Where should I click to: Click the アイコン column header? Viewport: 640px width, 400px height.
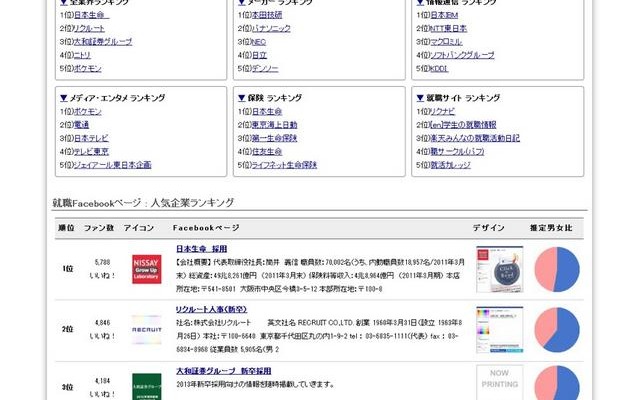139,228
